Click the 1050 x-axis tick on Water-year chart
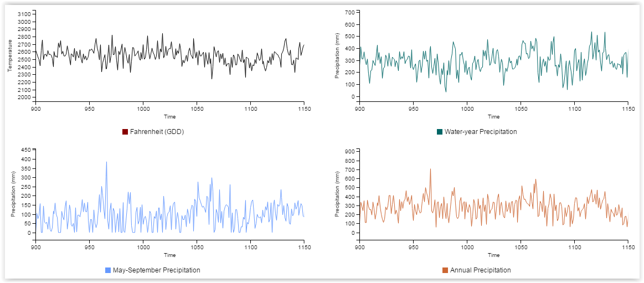This screenshot has width=644, height=283. [521, 109]
